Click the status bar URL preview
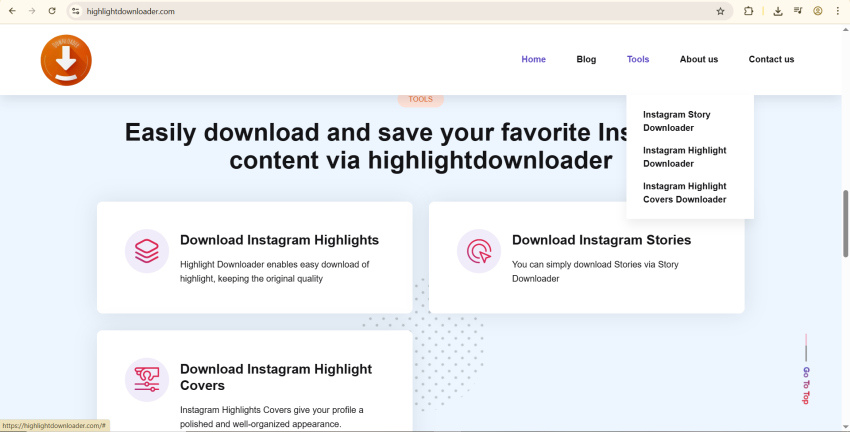 coord(54,425)
